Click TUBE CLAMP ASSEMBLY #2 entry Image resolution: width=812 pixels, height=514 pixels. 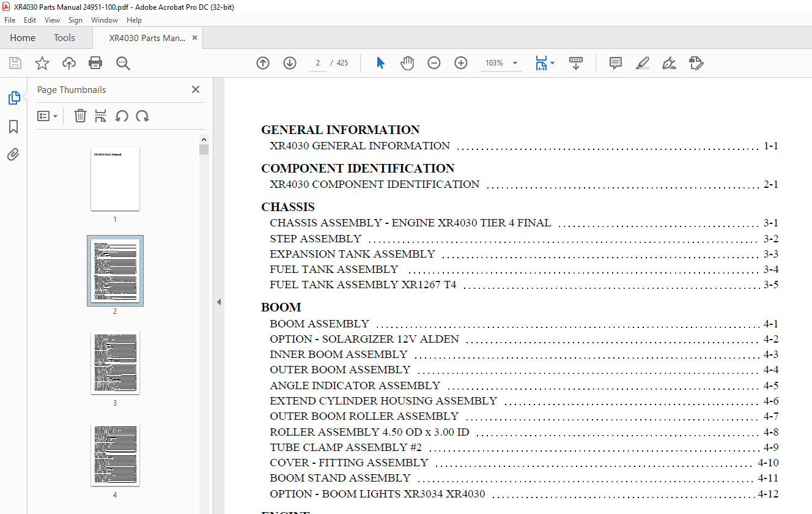(x=345, y=447)
